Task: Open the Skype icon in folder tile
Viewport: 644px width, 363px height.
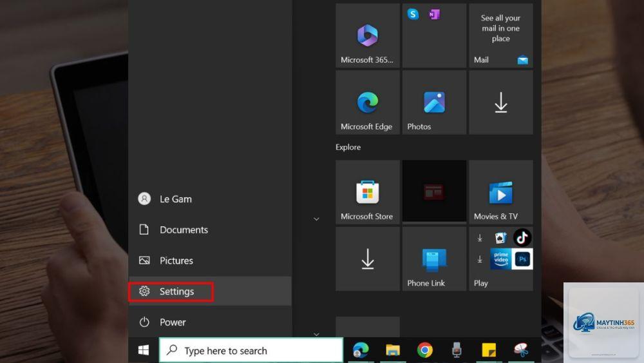Action: coord(413,14)
